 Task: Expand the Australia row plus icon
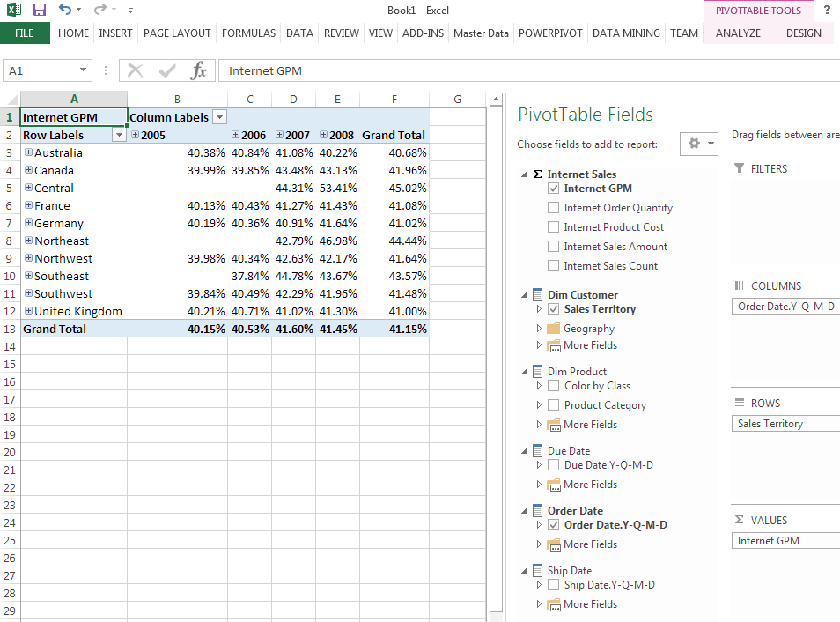pyautogui.click(x=28, y=152)
